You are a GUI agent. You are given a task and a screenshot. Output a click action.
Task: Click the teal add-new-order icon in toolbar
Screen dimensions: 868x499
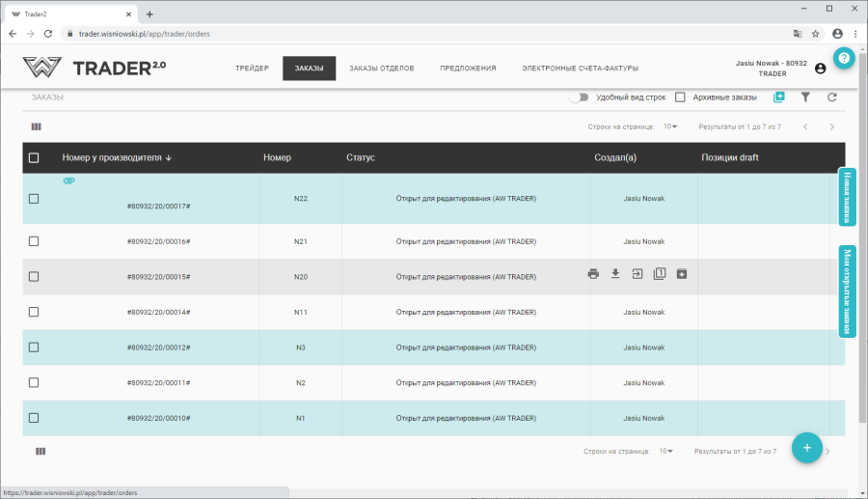(x=779, y=97)
